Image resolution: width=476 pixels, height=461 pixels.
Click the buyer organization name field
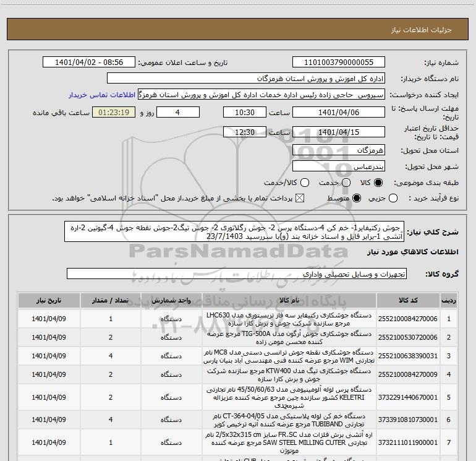(246, 79)
